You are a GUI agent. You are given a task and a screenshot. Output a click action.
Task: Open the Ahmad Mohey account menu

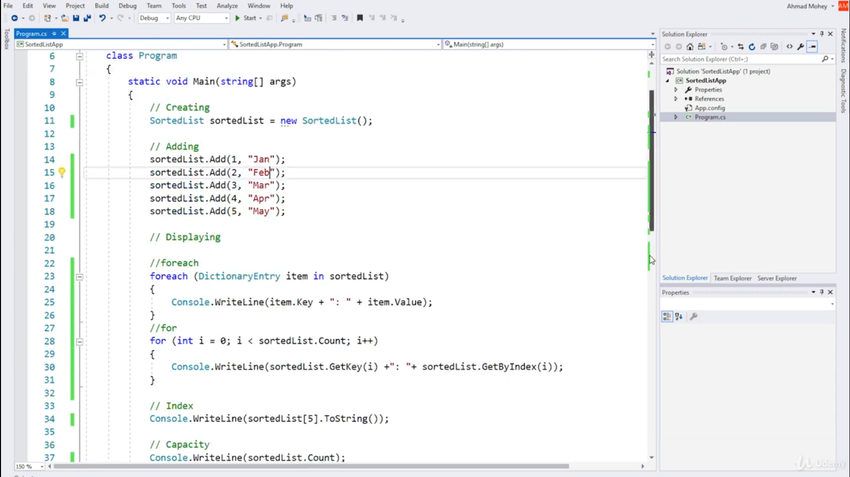[x=810, y=6]
